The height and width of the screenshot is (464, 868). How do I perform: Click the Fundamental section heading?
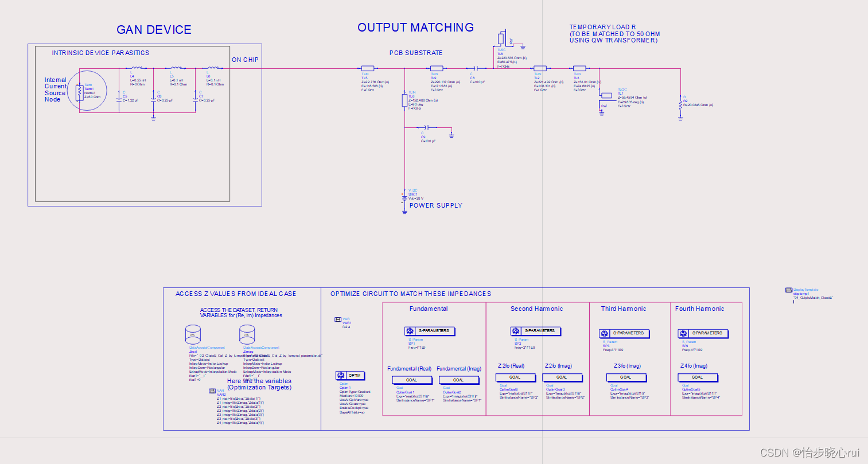click(x=429, y=309)
